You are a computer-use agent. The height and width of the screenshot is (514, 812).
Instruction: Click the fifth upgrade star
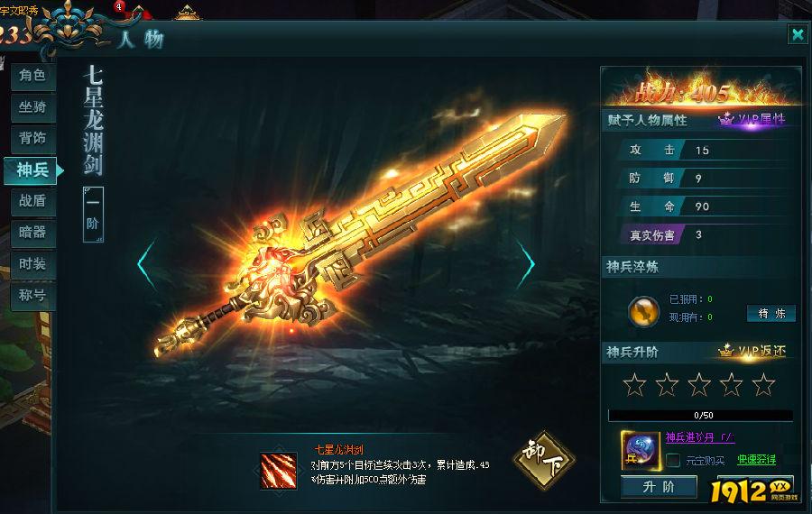763,384
